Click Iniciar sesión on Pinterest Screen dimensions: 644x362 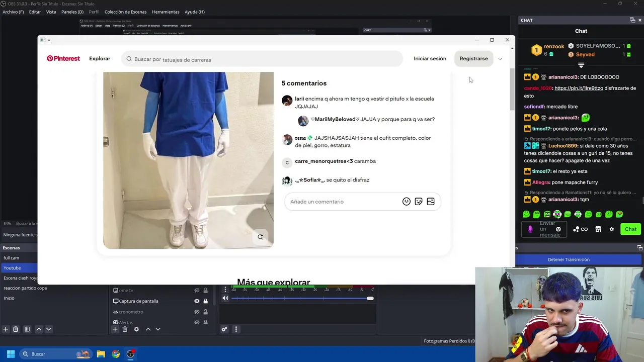tap(430, 58)
